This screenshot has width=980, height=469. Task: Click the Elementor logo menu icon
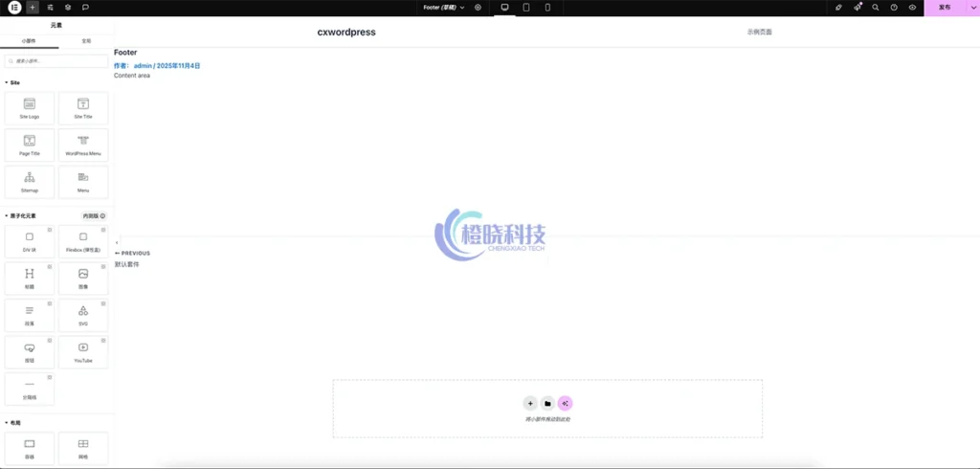click(14, 7)
